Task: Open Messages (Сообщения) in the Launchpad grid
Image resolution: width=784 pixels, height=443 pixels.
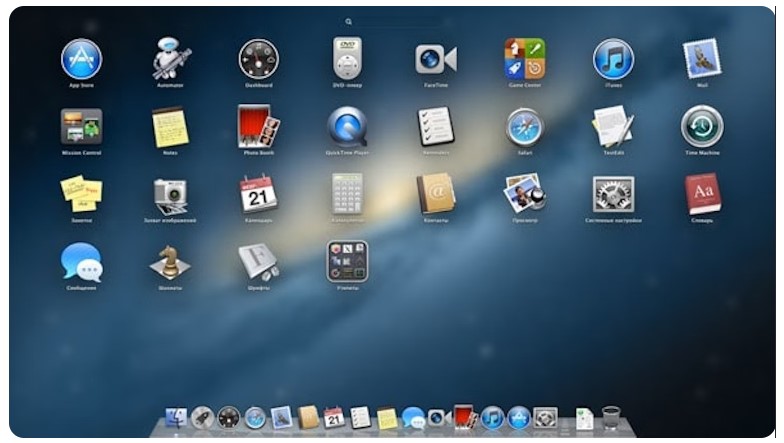Action: (x=82, y=262)
